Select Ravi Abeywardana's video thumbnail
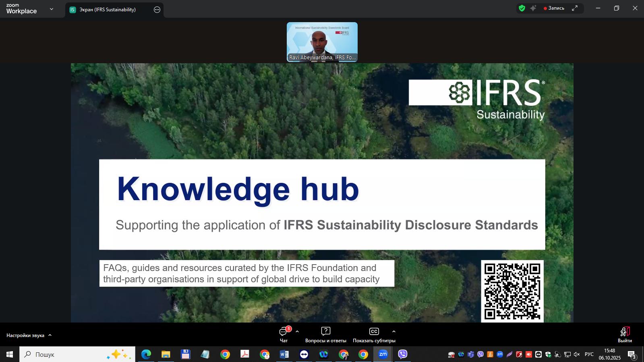 [x=322, y=42]
